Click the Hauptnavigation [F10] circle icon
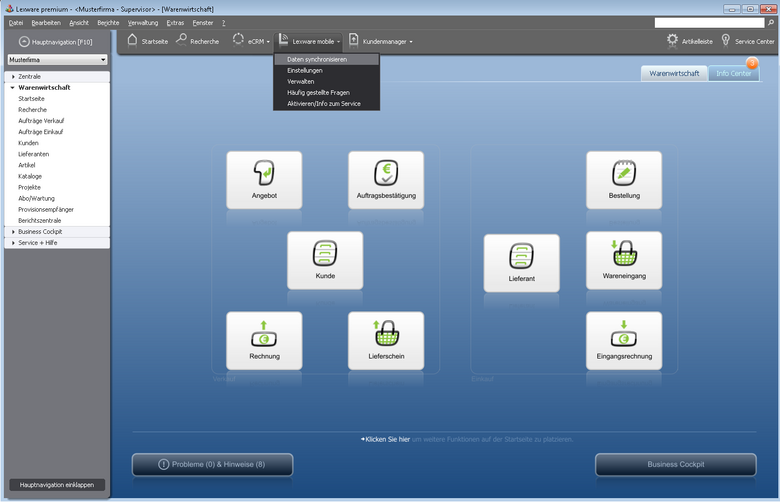The height and width of the screenshot is (502, 780). click(x=24, y=42)
